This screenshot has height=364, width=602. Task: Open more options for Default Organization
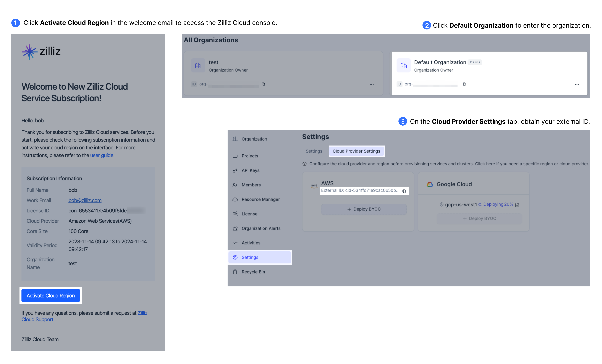pyautogui.click(x=577, y=84)
